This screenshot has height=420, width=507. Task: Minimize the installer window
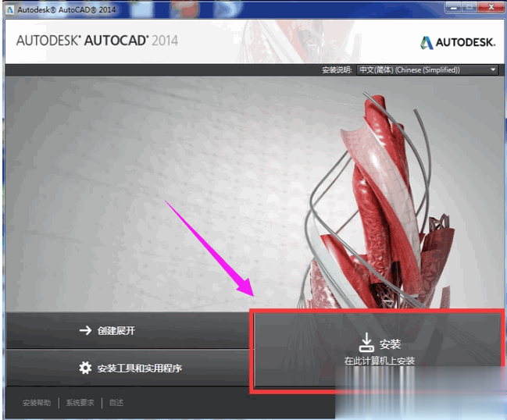[454, 7]
